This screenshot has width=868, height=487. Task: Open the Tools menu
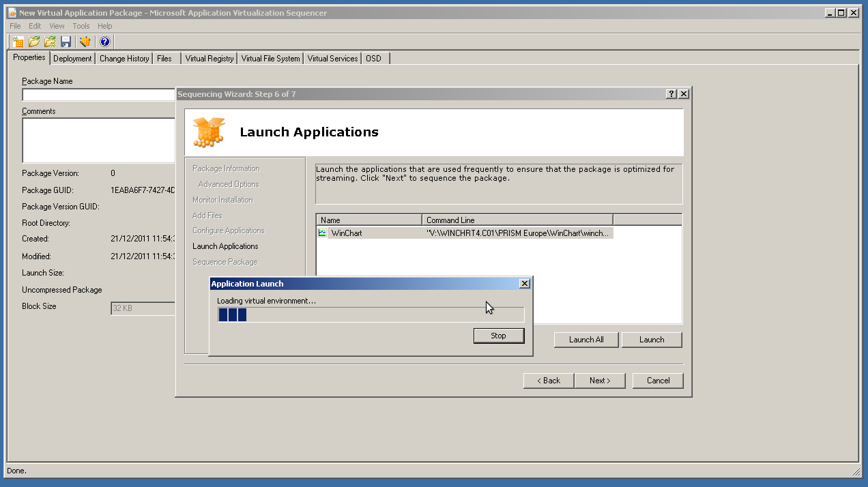[x=81, y=26]
